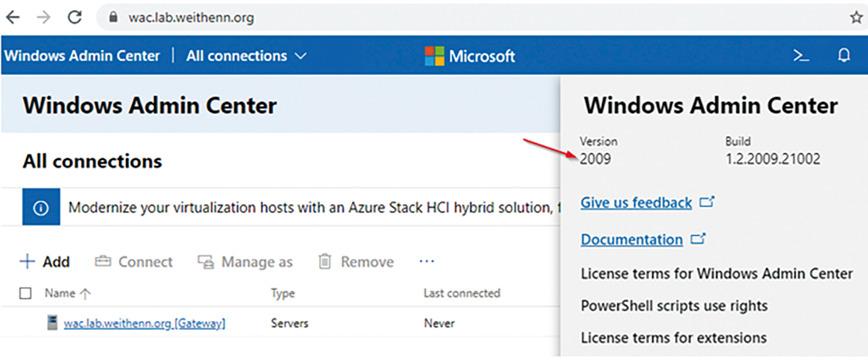Image resolution: width=868 pixels, height=360 pixels.
Task: Click the info icon in the banner
Action: pos(41,207)
